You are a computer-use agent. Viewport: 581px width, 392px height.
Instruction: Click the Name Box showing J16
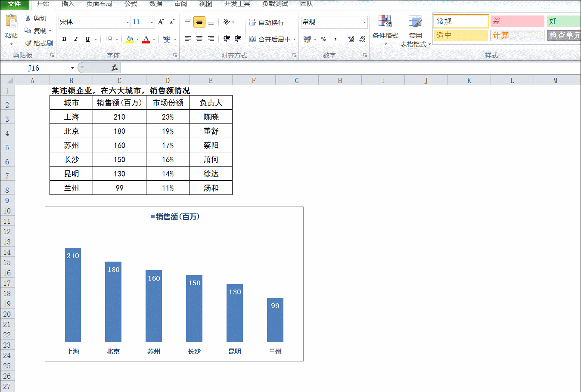tap(34, 68)
